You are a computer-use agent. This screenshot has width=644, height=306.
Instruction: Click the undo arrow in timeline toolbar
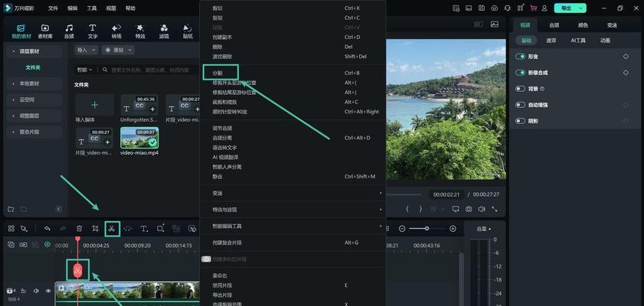[x=47, y=229]
